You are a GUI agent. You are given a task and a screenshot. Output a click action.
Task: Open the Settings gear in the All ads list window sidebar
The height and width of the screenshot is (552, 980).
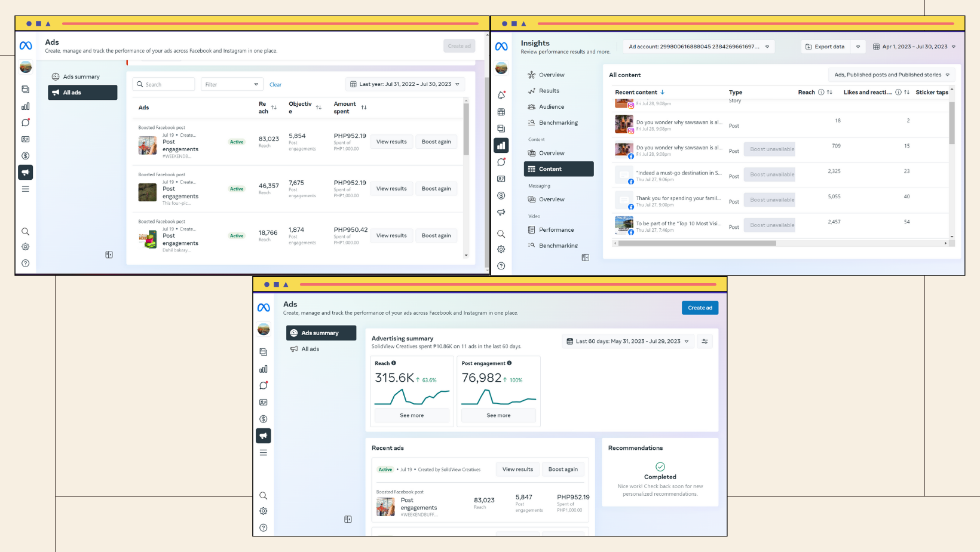[x=25, y=247]
